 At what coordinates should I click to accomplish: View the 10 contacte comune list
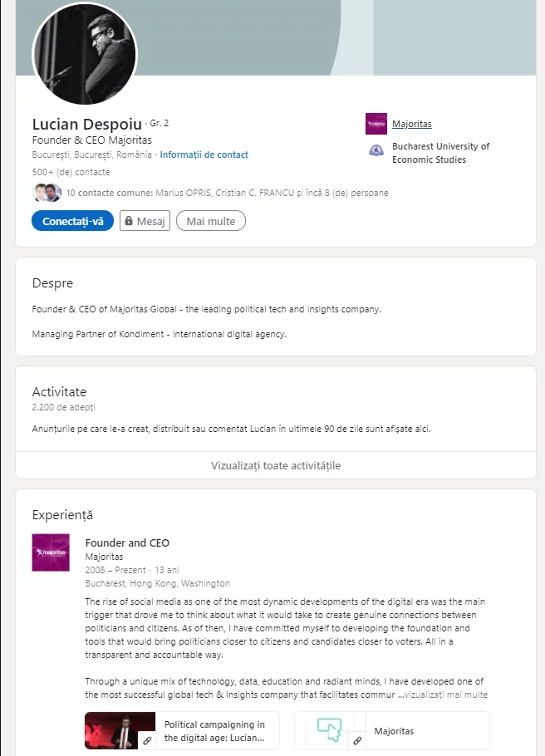coord(227,193)
